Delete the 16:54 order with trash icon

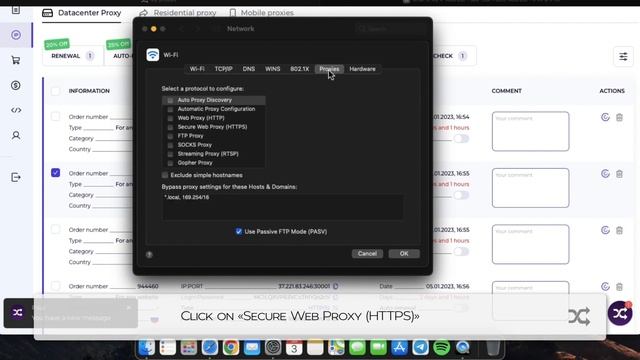click(x=619, y=118)
